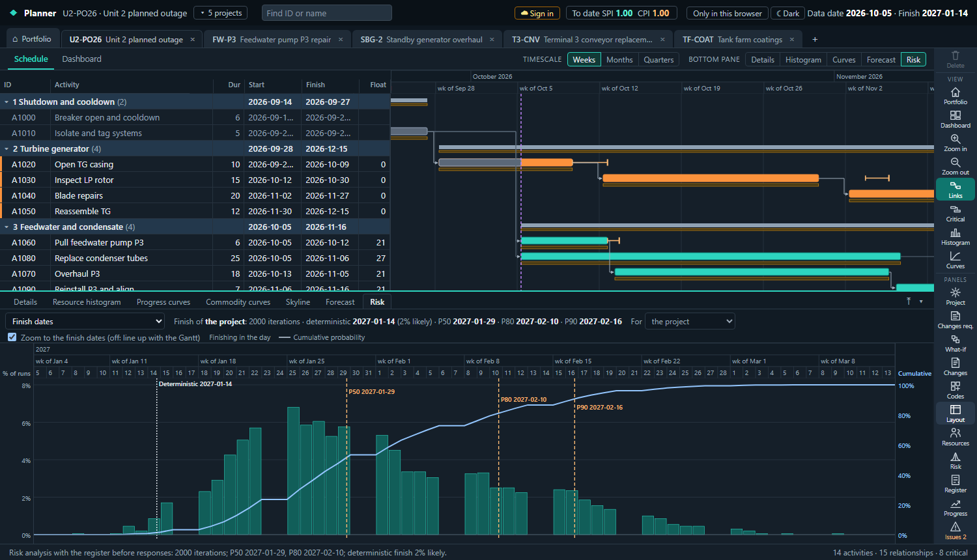Click the Sign in button

pos(537,13)
